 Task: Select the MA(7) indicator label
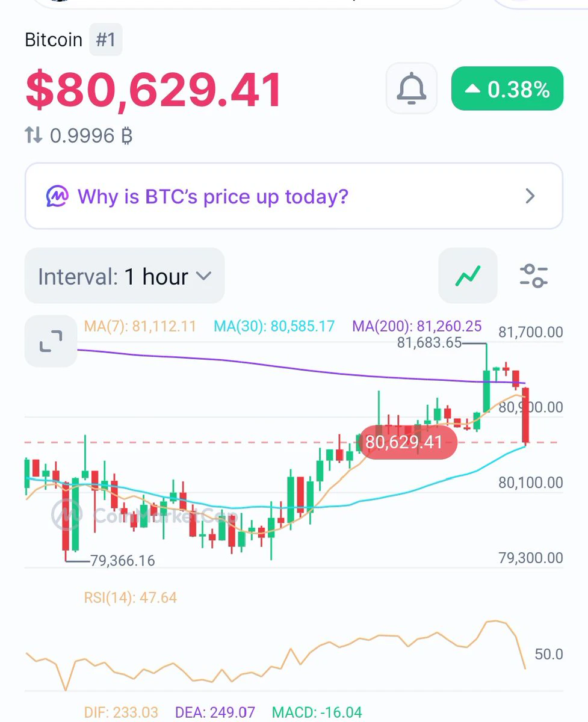pos(140,327)
